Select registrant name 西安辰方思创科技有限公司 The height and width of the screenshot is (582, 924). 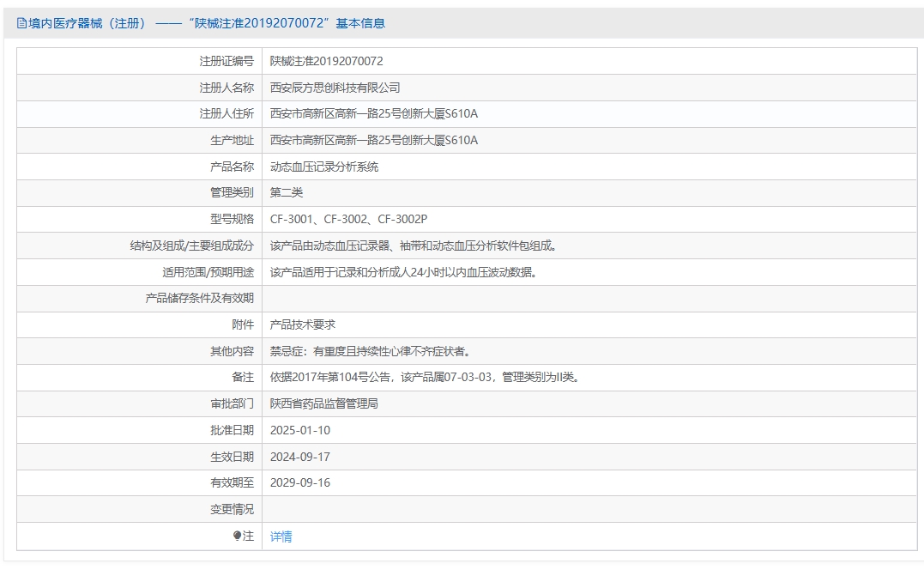tap(335, 88)
